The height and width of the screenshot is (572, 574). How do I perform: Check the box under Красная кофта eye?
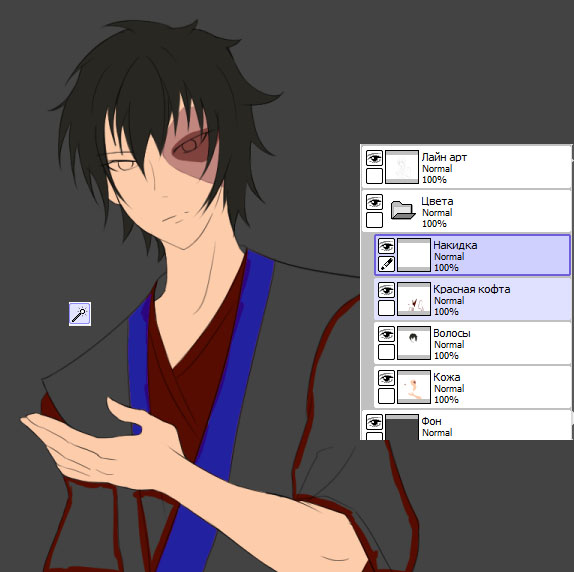386,307
